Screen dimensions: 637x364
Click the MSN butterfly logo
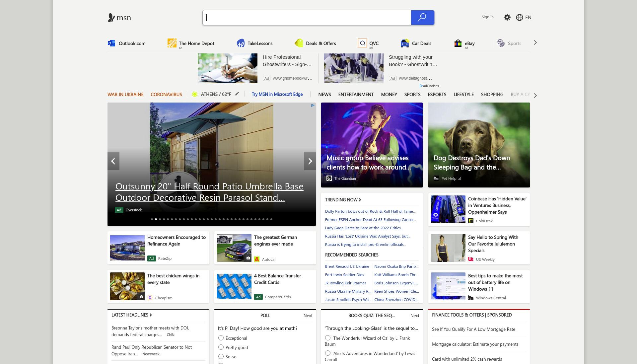pyautogui.click(x=119, y=18)
